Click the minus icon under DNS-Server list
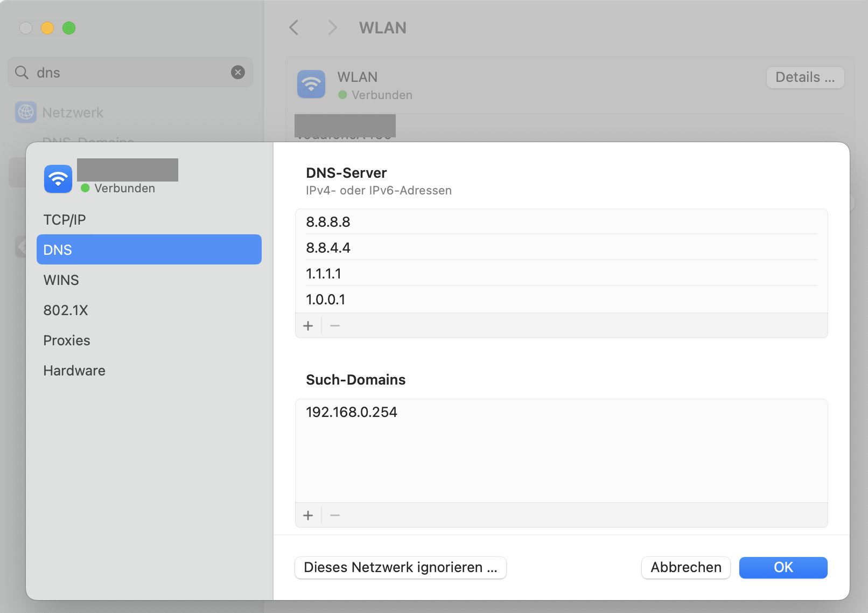The image size is (868, 613). (335, 326)
